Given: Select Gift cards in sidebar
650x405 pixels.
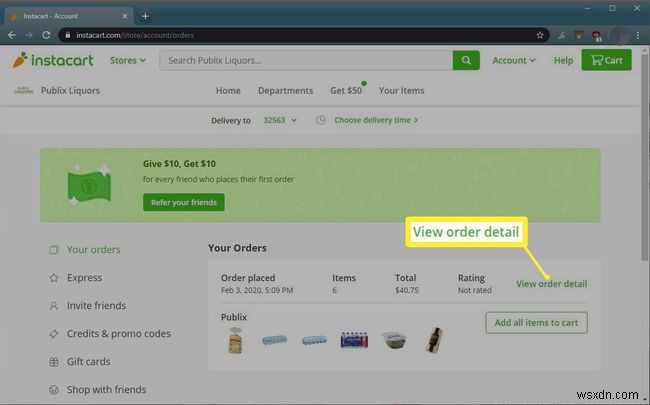Looking at the screenshot, I should point(88,362).
